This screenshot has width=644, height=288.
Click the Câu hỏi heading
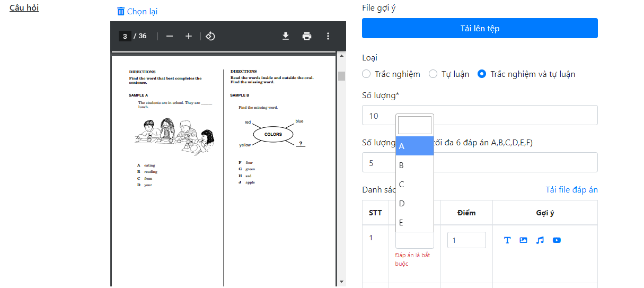[24, 8]
